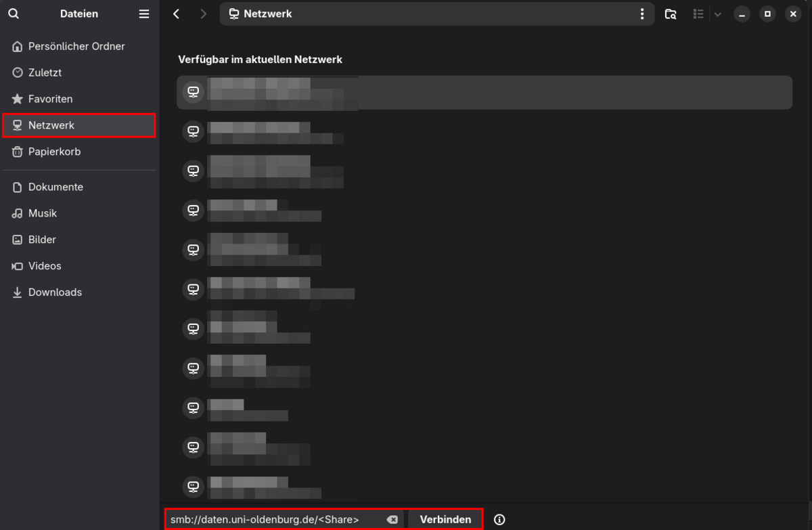Maximize the Dateien window
This screenshot has width=812, height=530.
(767, 14)
